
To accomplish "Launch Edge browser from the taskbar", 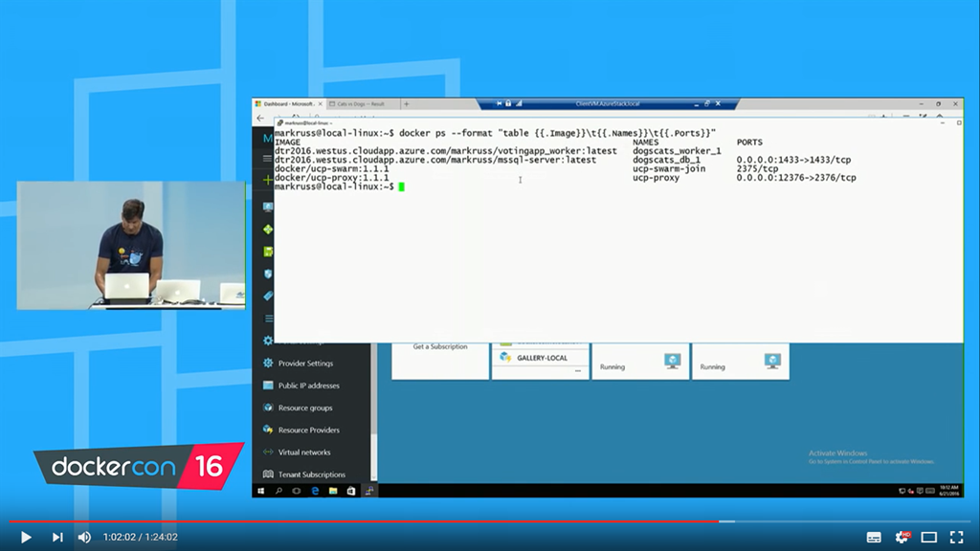I will pos(315,491).
